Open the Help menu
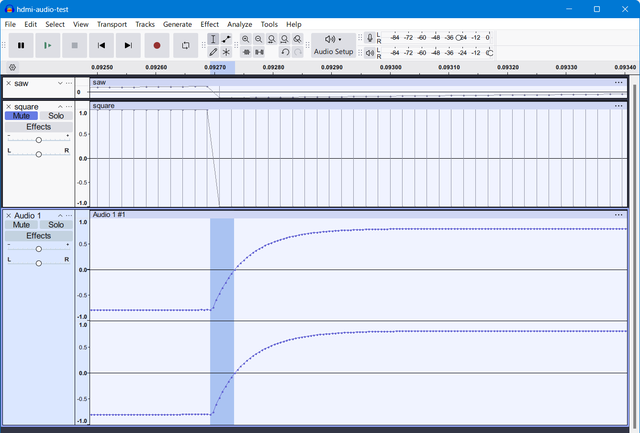 tap(293, 24)
